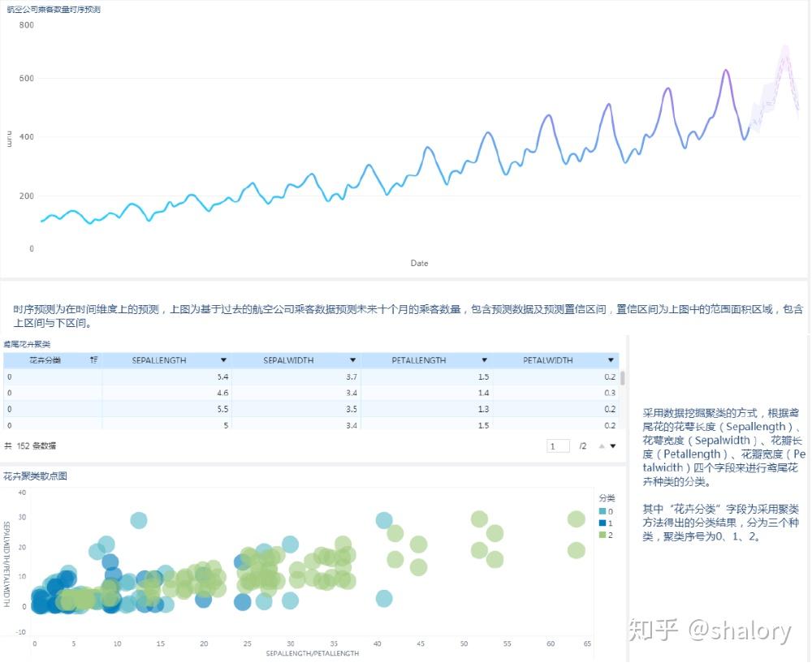Screen dimensions: 812x667
Task: Click the pagination down arrow
Action: click(612, 445)
